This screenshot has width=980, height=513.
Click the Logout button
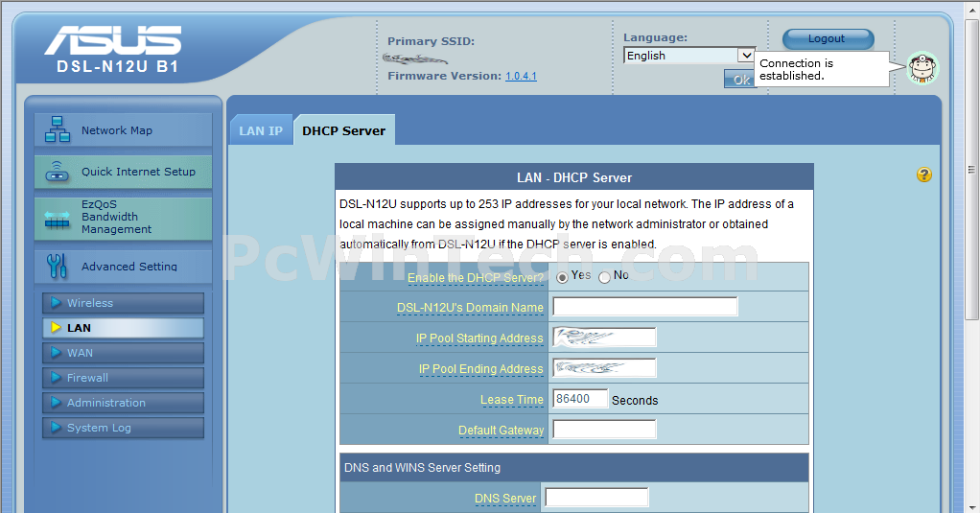tap(828, 38)
